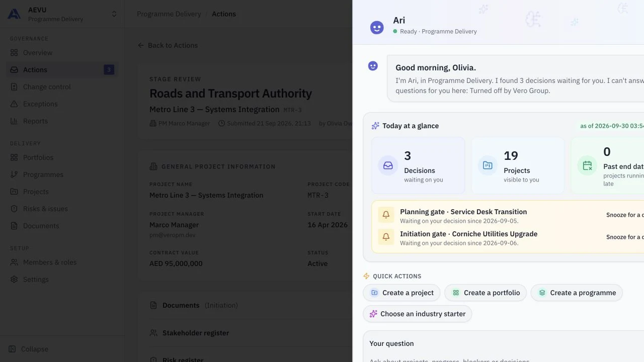Select Actions in the sidebar
The height and width of the screenshot is (362, 644).
coord(62,70)
